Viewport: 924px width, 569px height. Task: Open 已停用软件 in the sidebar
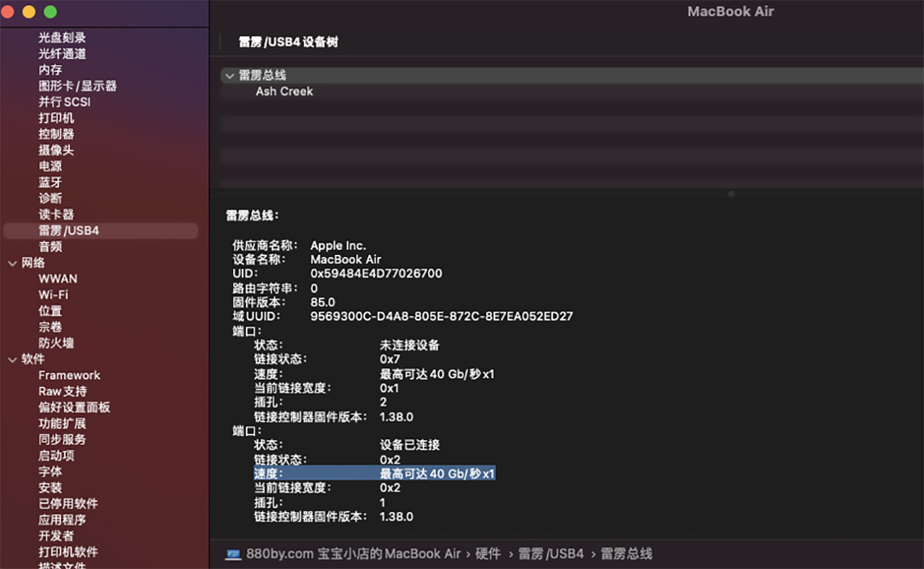(x=68, y=503)
